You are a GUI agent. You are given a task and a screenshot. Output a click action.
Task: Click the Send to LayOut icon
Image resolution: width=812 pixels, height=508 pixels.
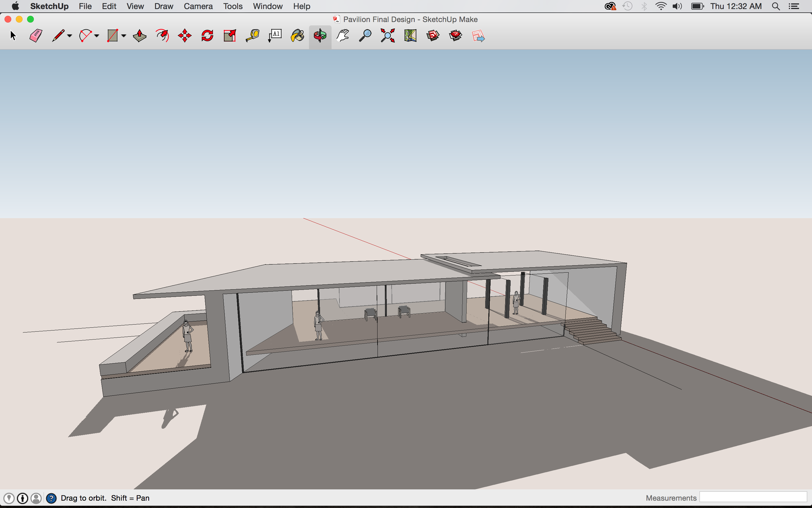[478, 36]
